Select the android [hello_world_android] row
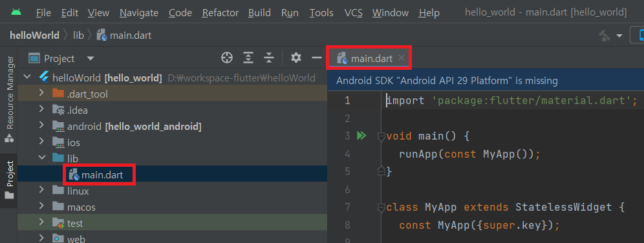This screenshot has width=644, height=243. pyautogui.click(x=173, y=126)
